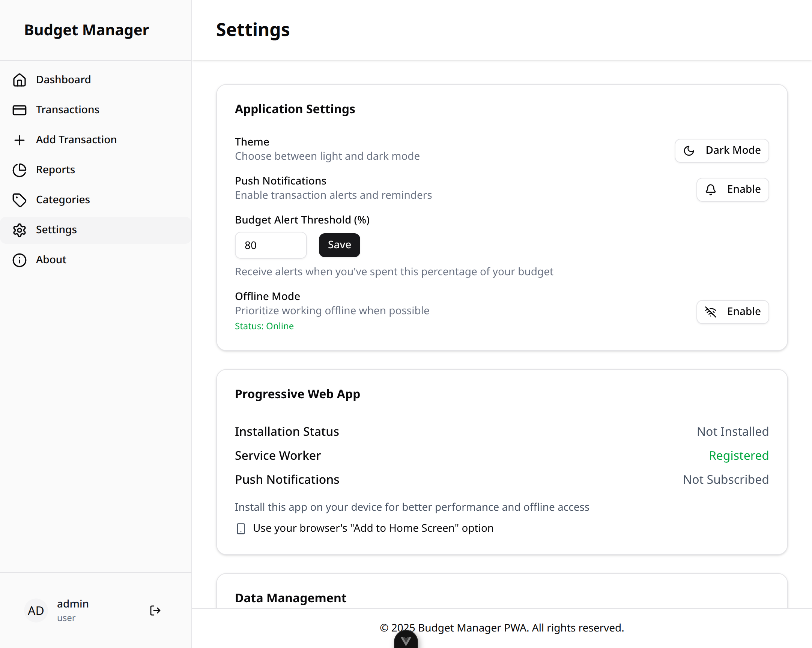Click the Settings gear icon
Viewport: 812px width, 648px height.
point(19,230)
